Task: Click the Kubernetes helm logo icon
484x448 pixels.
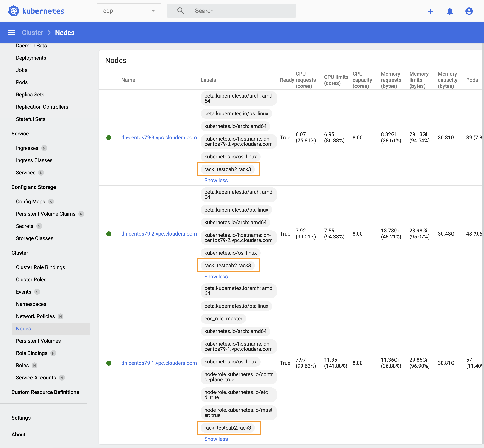Action: (x=14, y=11)
